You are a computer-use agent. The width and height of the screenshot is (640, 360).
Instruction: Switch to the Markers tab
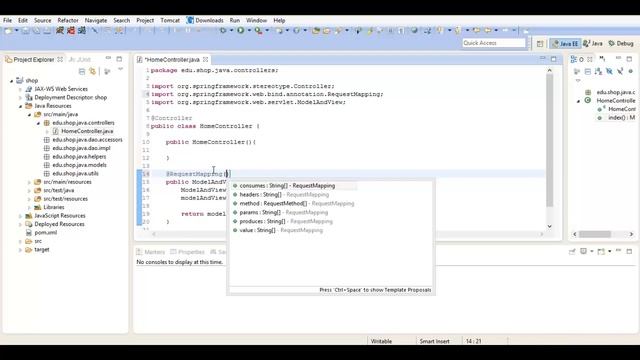pyautogui.click(x=151, y=252)
